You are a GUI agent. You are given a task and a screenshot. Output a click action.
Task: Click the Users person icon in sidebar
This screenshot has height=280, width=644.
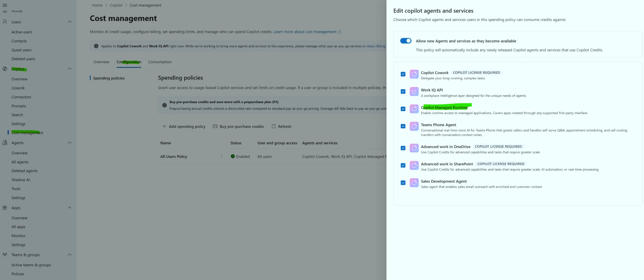point(5,22)
